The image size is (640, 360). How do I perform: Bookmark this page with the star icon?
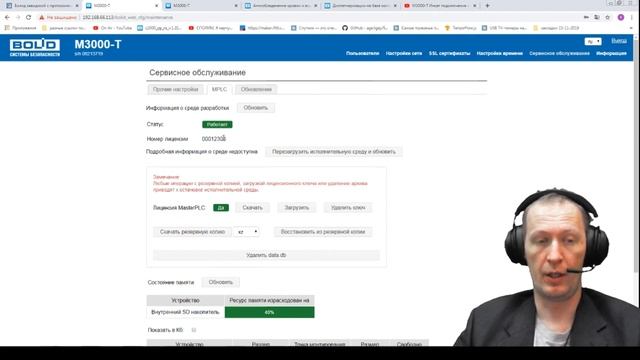(x=607, y=18)
